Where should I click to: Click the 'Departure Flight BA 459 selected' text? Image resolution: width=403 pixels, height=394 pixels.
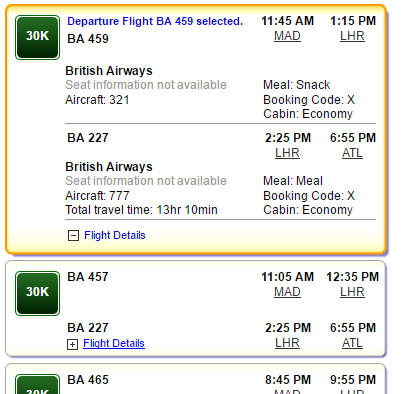pos(155,21)
